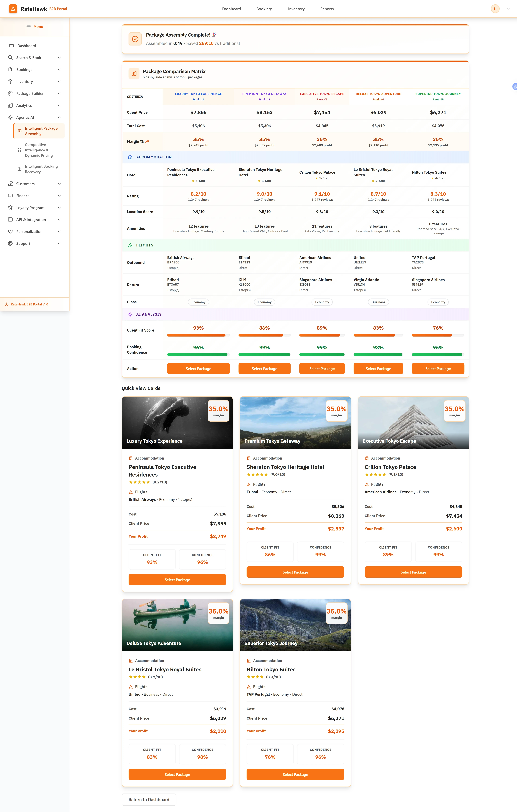This screenshot has height=812, width=517.
Task: Click the Package Builder sidebar icon
Action: click(x=10, y=93)
